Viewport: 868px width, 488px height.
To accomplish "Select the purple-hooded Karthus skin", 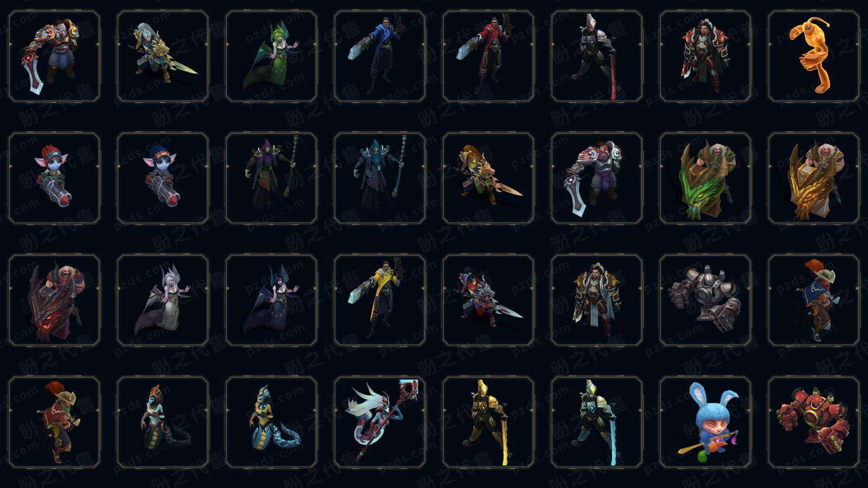I will click(271, 178).
